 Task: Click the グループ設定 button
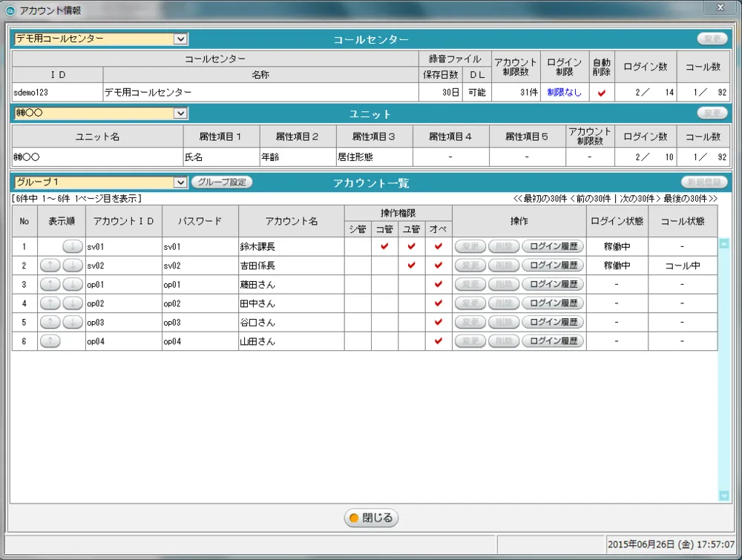point(221,182)
